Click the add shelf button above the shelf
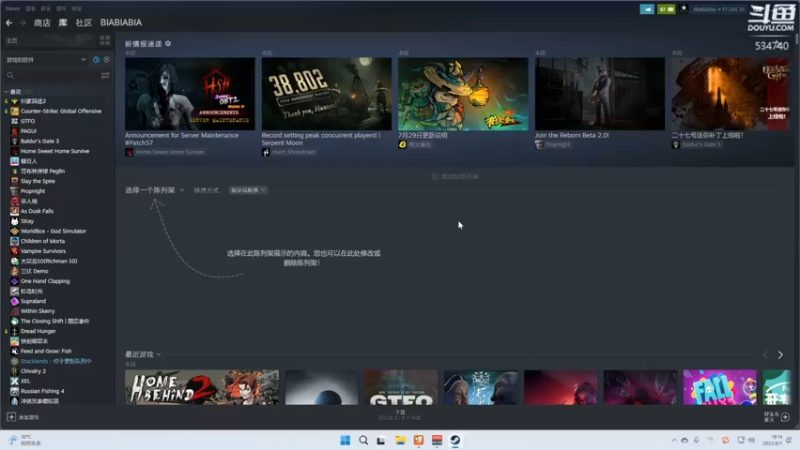This screenshot has height=450, width=800. (455, 177)
